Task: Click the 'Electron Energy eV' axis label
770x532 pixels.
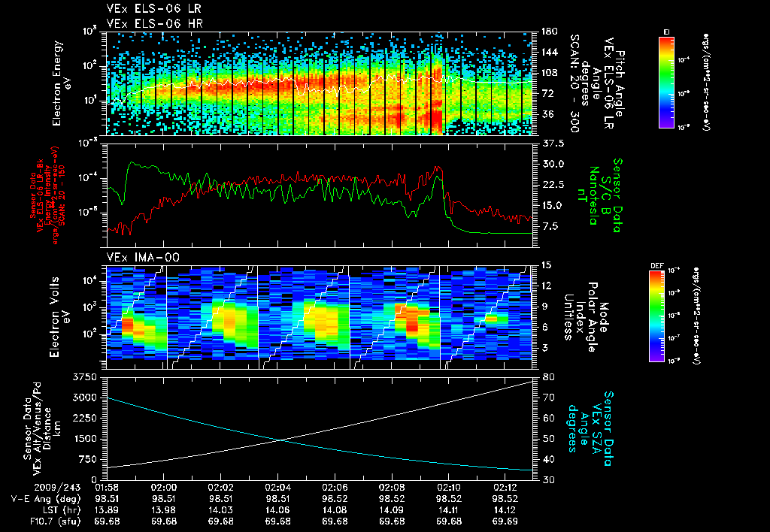Action: click(62, 83)
